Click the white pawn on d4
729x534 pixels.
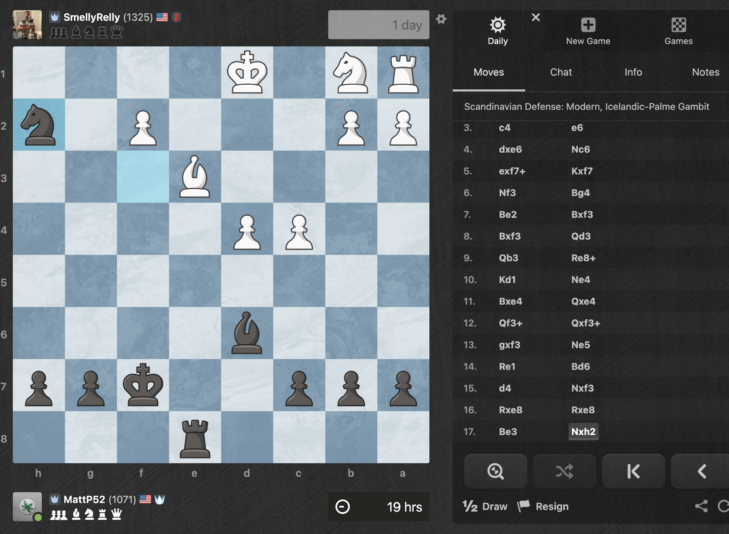(247, 229)
